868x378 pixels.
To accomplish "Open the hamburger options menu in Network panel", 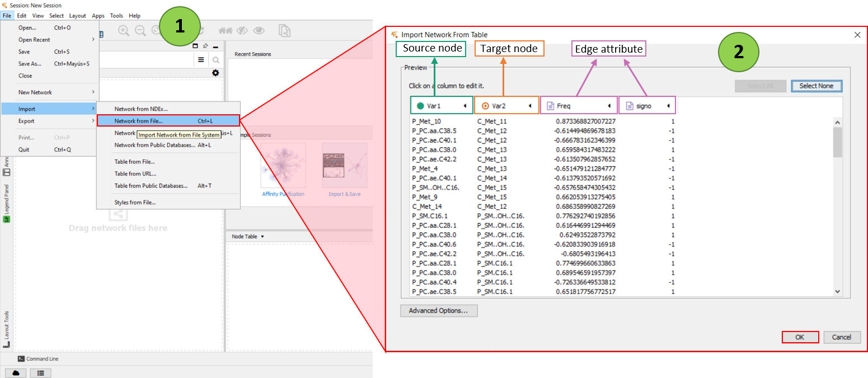I will [x=201, y=59].
